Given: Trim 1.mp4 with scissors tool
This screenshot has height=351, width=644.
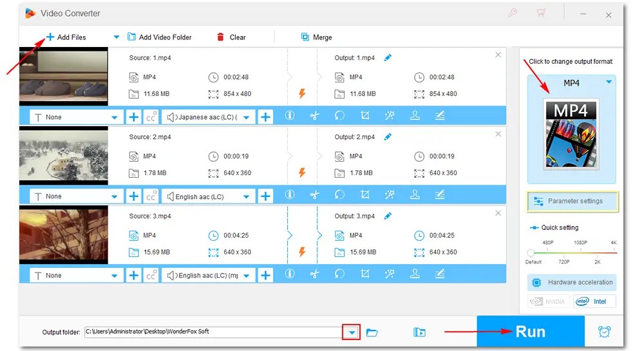Looking at the screenshot, I should click(x=315, y=116).
